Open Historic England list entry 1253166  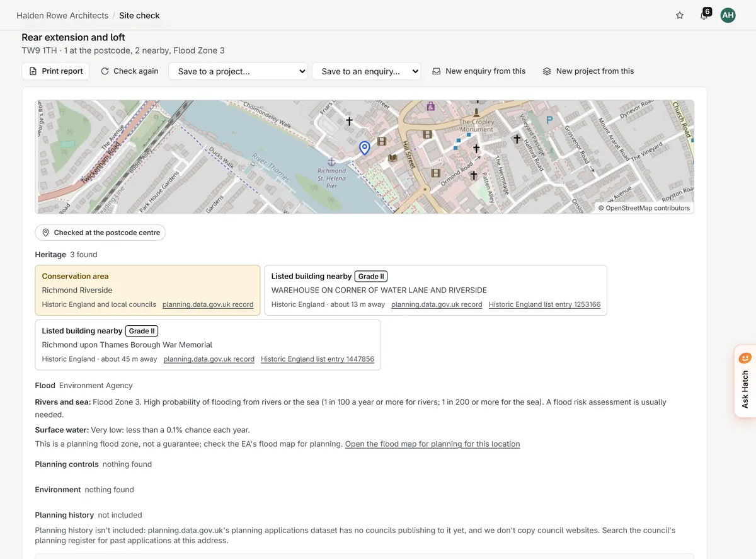tap(544, 304)
